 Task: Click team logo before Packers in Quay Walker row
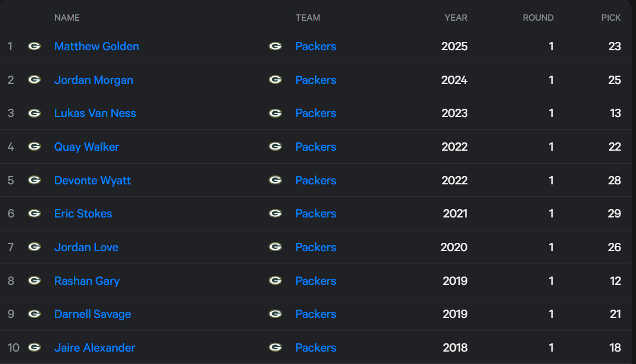(x=276, y=147)
